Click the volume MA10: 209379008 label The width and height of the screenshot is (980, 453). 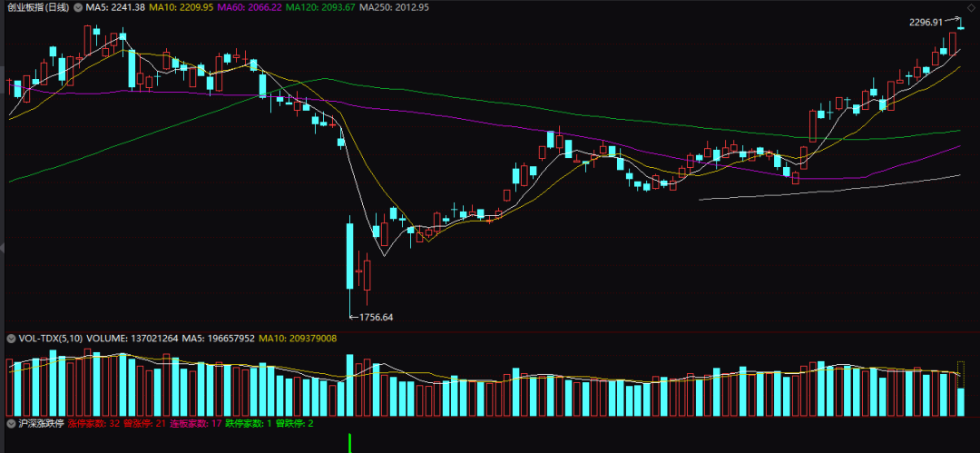(298, 339)
